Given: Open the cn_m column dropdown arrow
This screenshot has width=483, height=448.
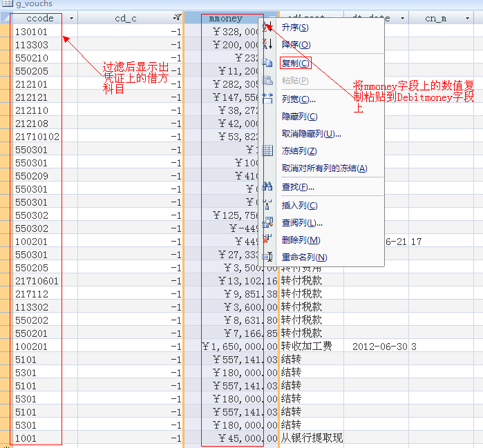Looking at the screenshot, I should [467, 19].
